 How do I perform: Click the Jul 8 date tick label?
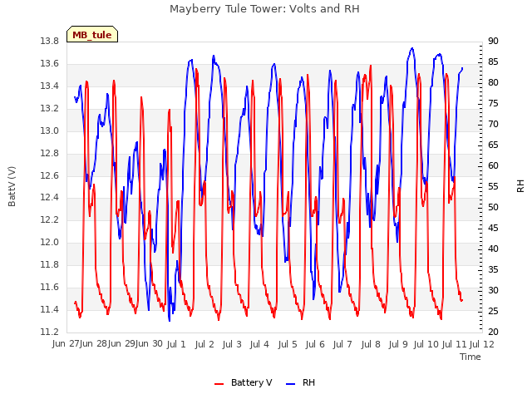coord(371,344)
